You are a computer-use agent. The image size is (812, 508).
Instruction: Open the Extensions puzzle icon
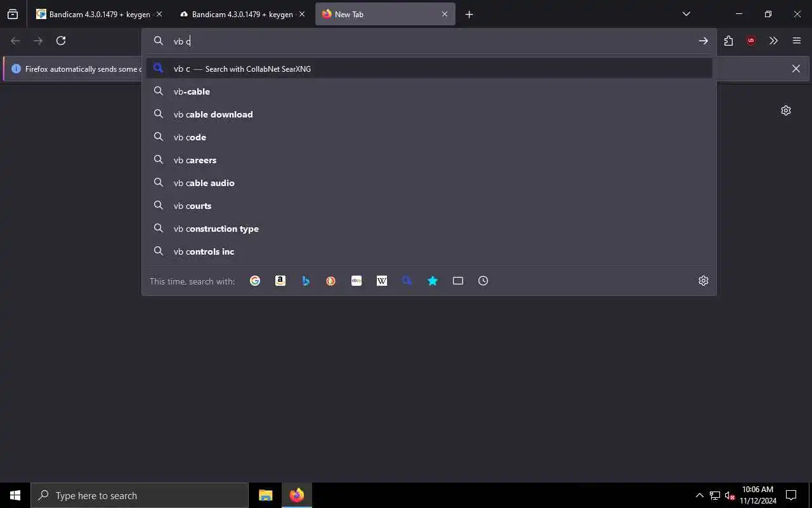point(728,41)
